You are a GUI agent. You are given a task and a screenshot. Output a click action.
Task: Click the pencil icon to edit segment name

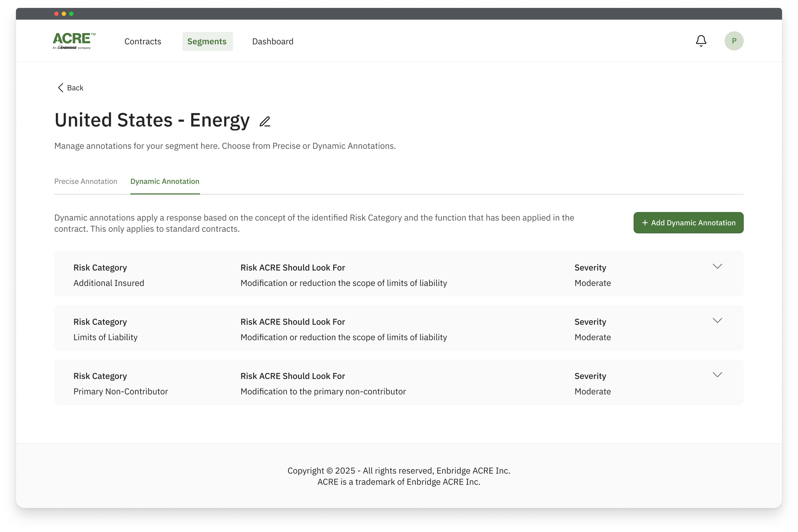265,122
